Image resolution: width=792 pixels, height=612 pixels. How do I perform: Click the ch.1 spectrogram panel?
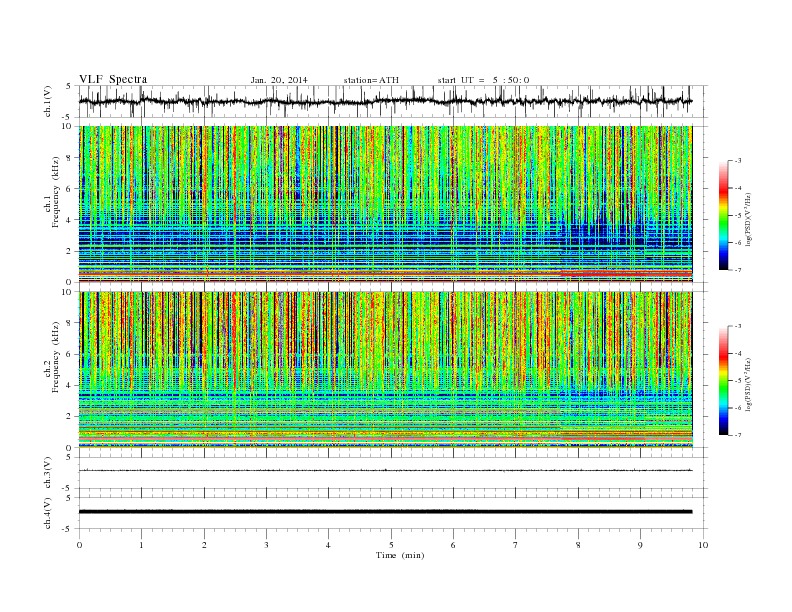pyautogui.click(x=385, y=204)
